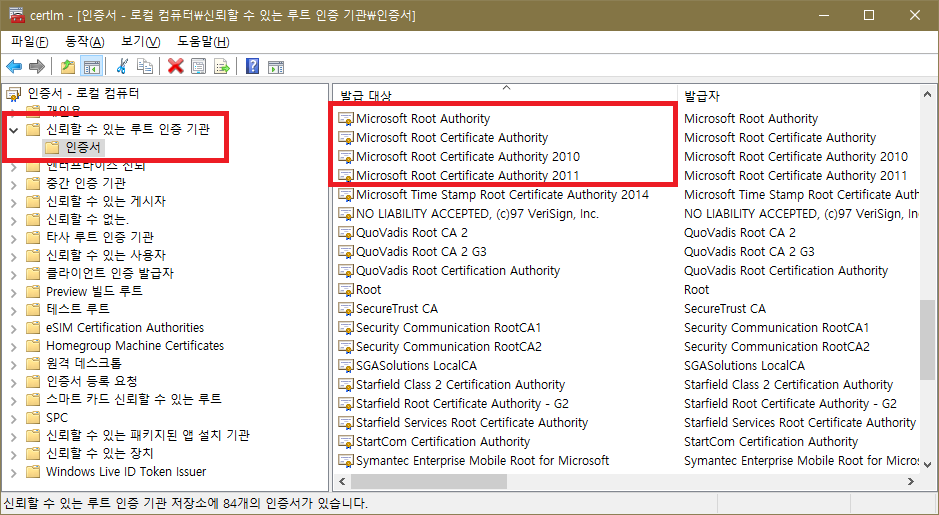
Task: Click the Back arrow toolbar icon
Action: point(14,66)
